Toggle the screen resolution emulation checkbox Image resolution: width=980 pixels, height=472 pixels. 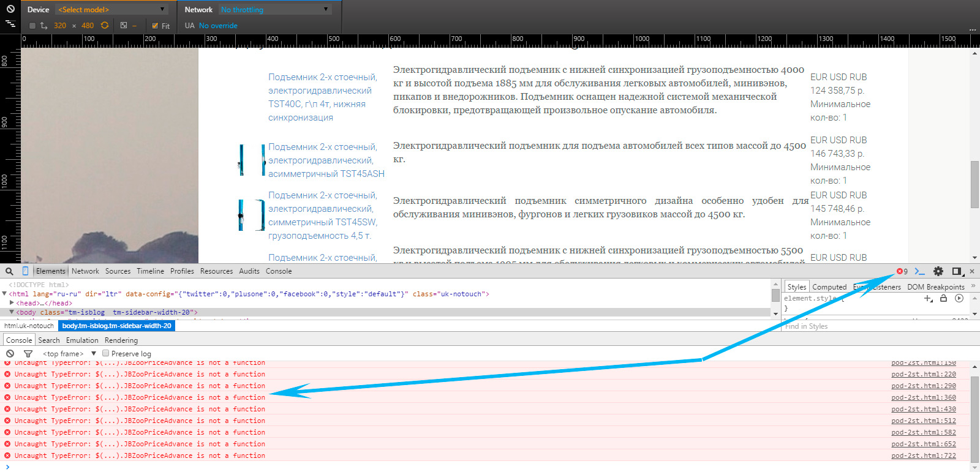tap(32, 26)
